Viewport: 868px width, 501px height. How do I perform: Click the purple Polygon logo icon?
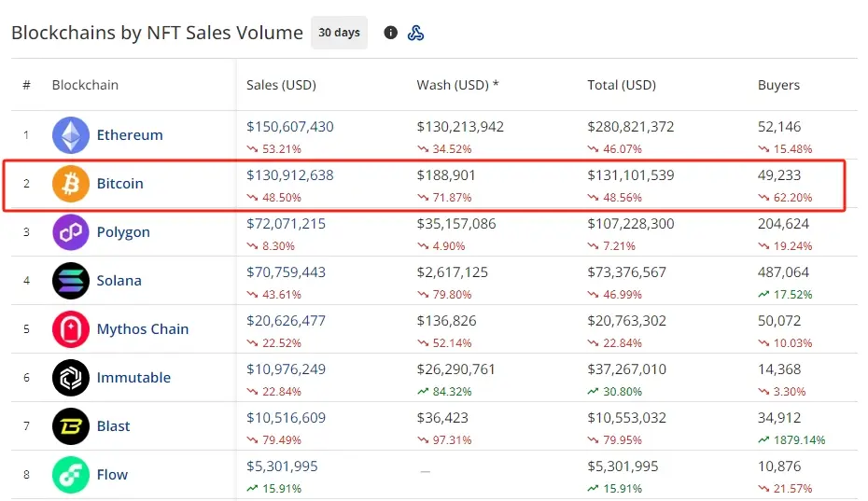(71, 232)
